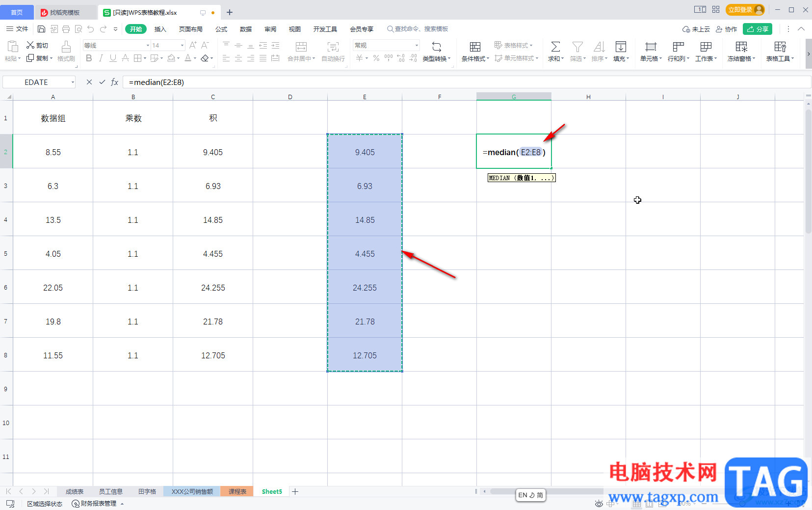
Task: Toggle bold formatting
Action: click(89, 58)
